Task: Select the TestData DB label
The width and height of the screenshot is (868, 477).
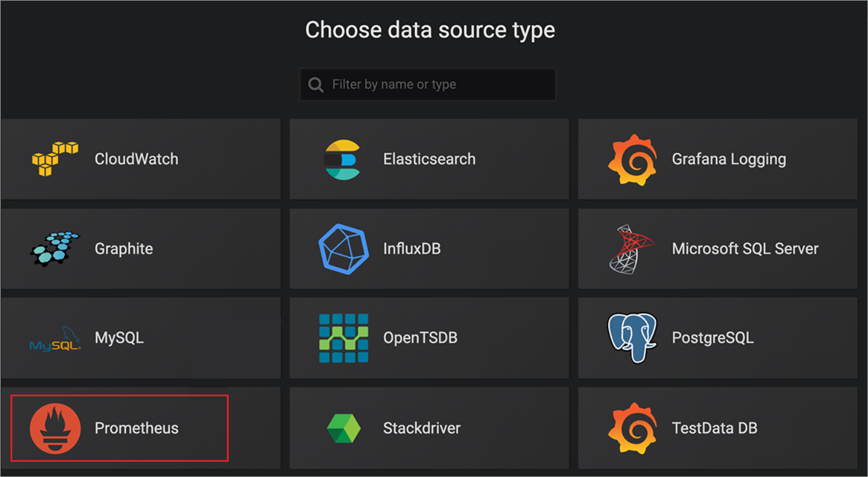Action: (714, 428)
